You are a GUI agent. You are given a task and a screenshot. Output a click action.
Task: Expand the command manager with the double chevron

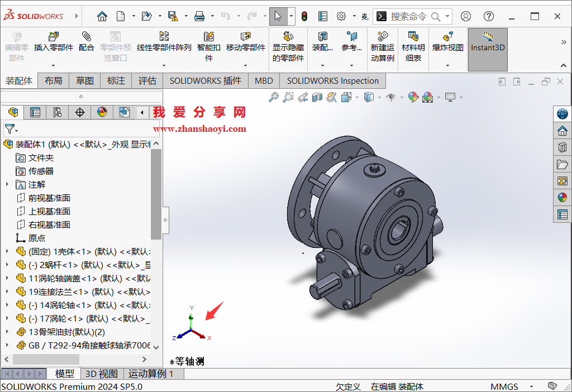click(x=564, y=42)
